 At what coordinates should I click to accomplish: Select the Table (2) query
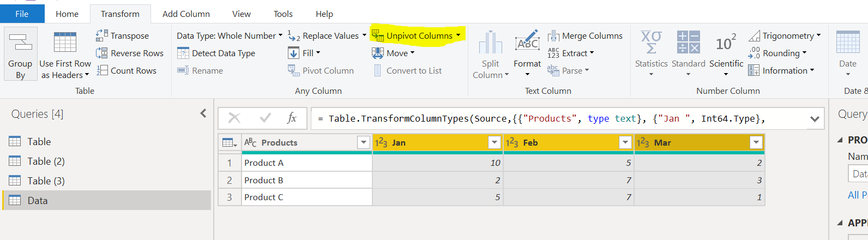pos(107,161)
